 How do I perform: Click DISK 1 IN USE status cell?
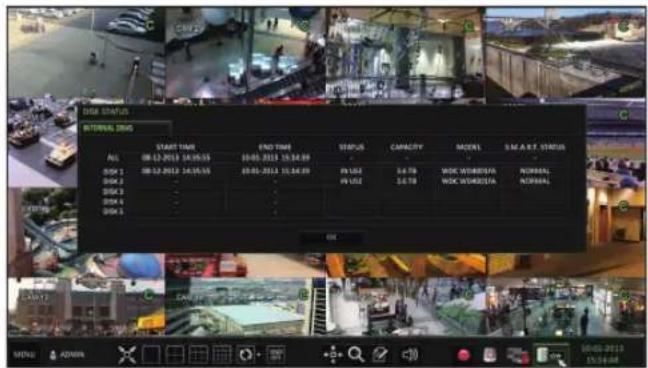(351, 171)
